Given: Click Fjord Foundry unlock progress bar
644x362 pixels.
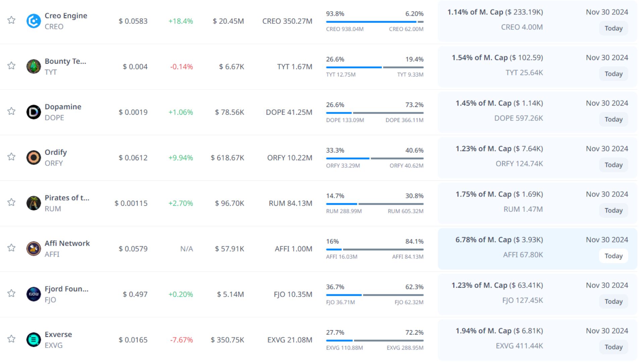Looking at the screenshot, I should point(374,295).
